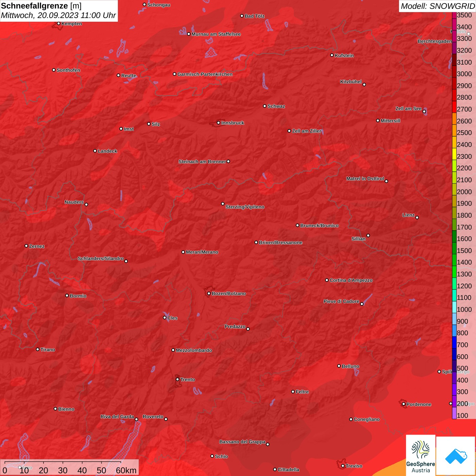Viewport: 476px width, 476px height.
Task: Click the Belluno location dot
Action: tap(339, 366)
